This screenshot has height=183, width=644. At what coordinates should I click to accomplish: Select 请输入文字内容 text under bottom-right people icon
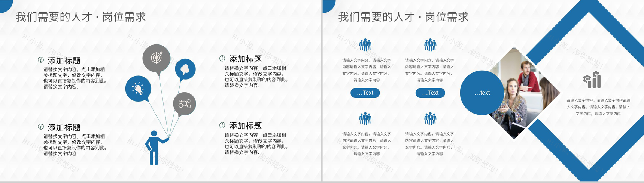coord(429,144)
